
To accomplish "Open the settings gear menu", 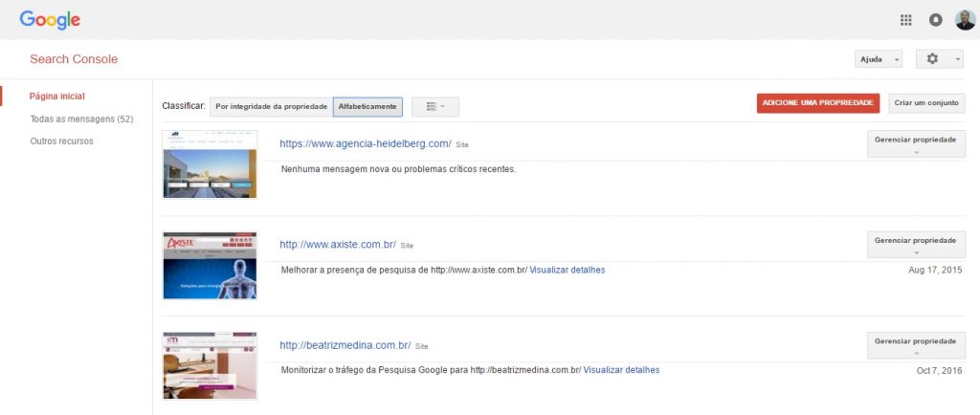I will (x=940, y=59).
